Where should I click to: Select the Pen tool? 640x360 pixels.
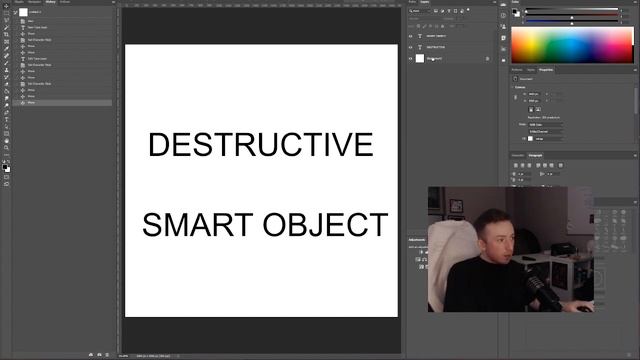[6, 112]
